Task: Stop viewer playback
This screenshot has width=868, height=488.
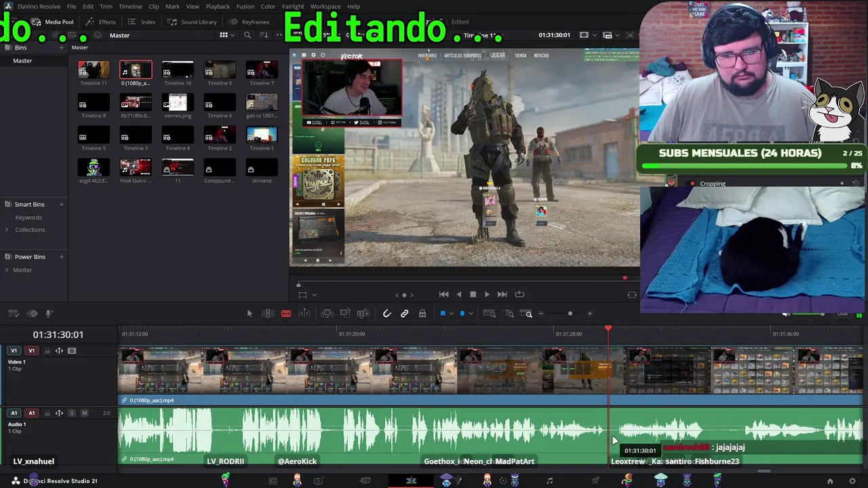Action: 473,294
